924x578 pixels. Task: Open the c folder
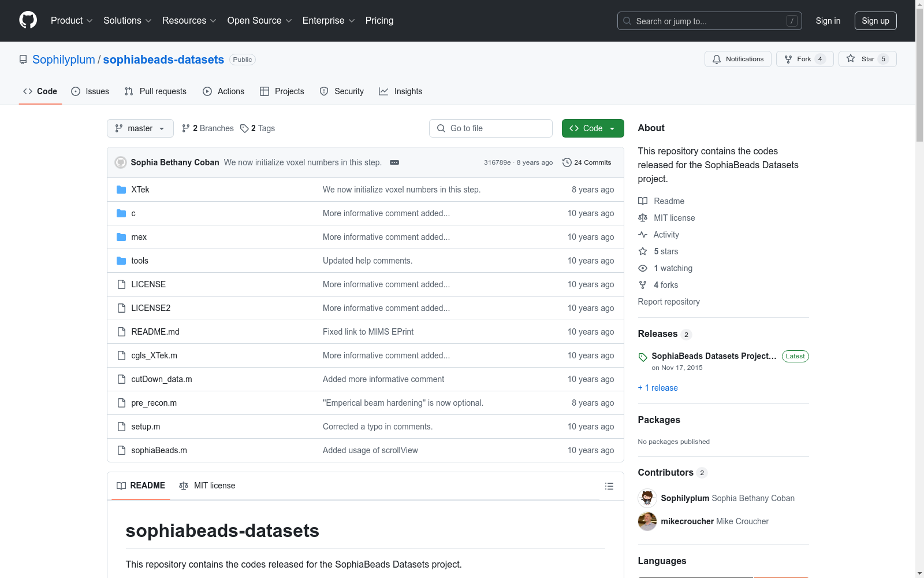[133, 213]
